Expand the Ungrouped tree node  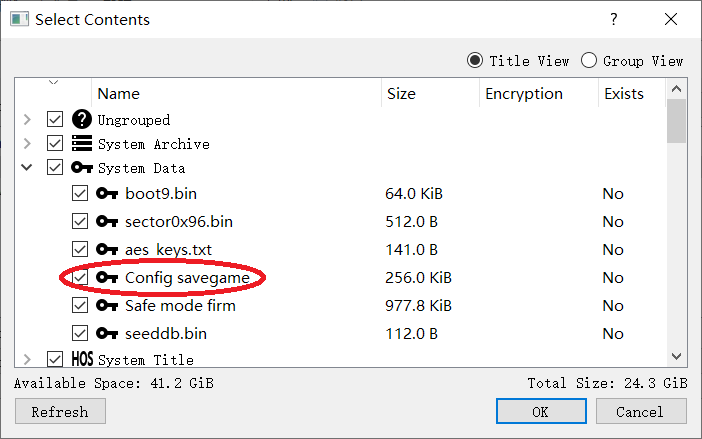tap(27, 120)
